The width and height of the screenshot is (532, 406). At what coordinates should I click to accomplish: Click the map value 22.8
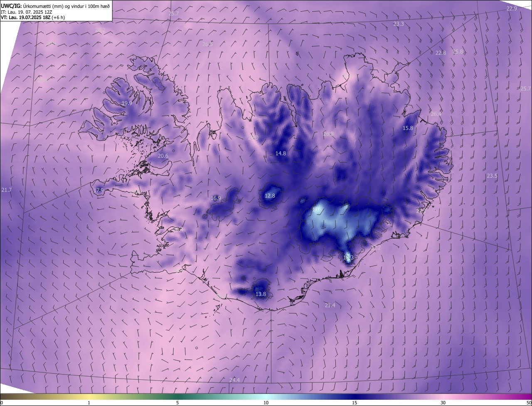(440, 53)
